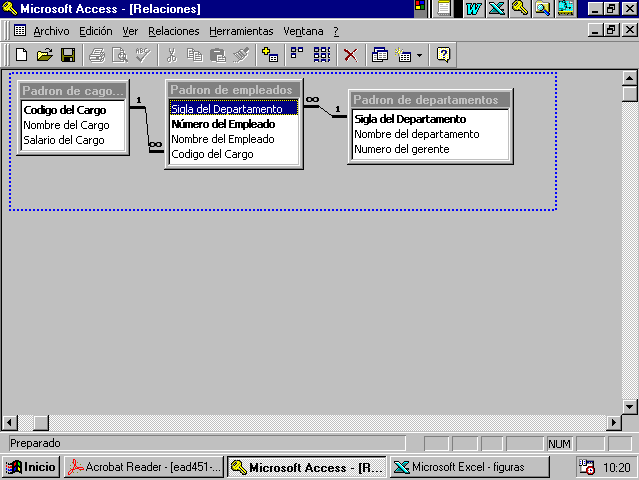639x480 pixels.
Task: Click the Microsoft Access taskbar button
Action: [x=306, y=467]
